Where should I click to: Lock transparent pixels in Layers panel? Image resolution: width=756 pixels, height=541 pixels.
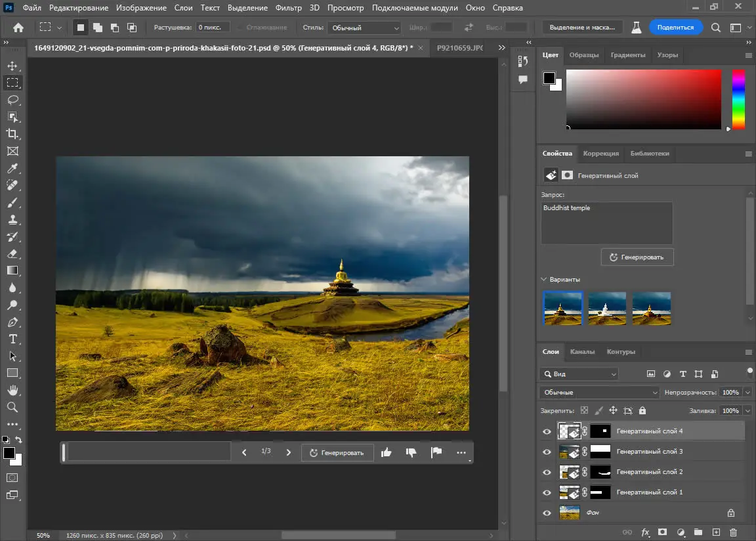tap(584, 410)
